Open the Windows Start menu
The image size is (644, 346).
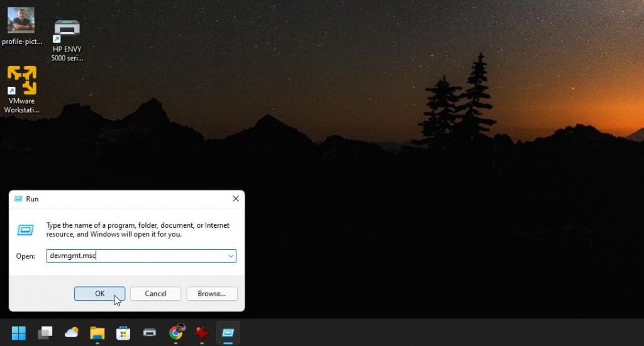pyautogui.click(x=18, y=333)
